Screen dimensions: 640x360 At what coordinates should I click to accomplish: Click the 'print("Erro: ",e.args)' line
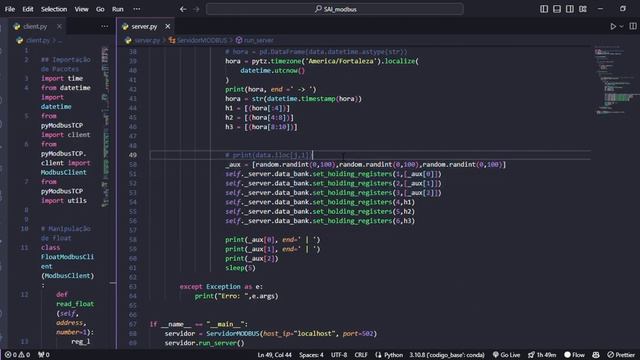pos(236,296)
